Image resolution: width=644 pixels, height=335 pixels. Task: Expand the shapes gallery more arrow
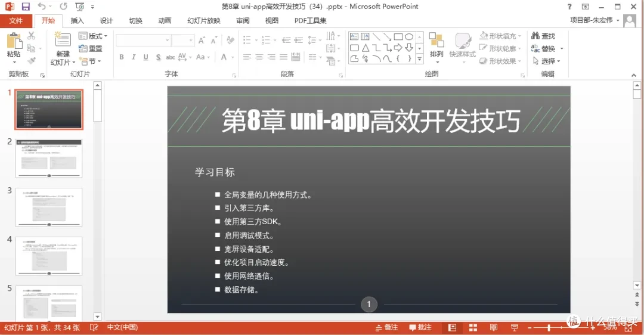(419, 60)
